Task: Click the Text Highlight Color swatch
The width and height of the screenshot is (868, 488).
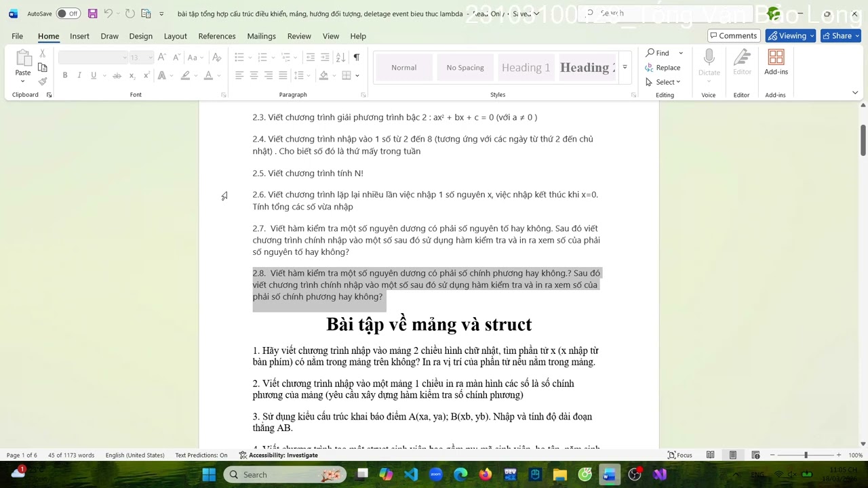Action: [x=185, y=75]
